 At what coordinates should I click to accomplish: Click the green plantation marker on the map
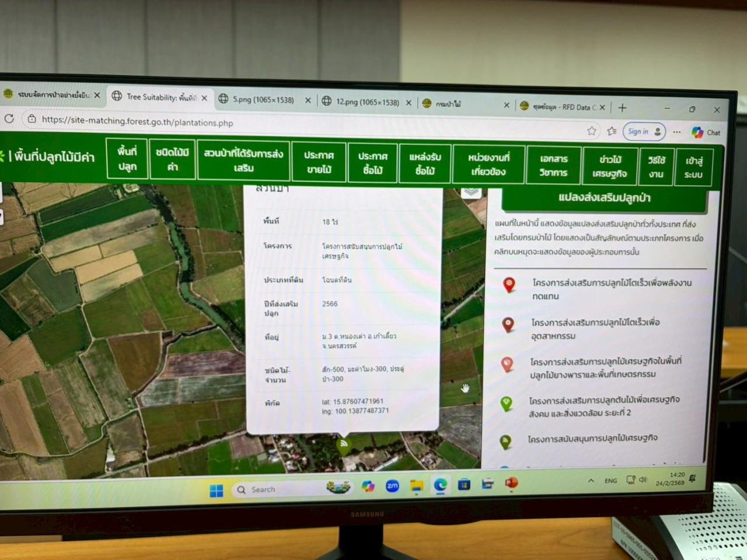tap(344, 446)
